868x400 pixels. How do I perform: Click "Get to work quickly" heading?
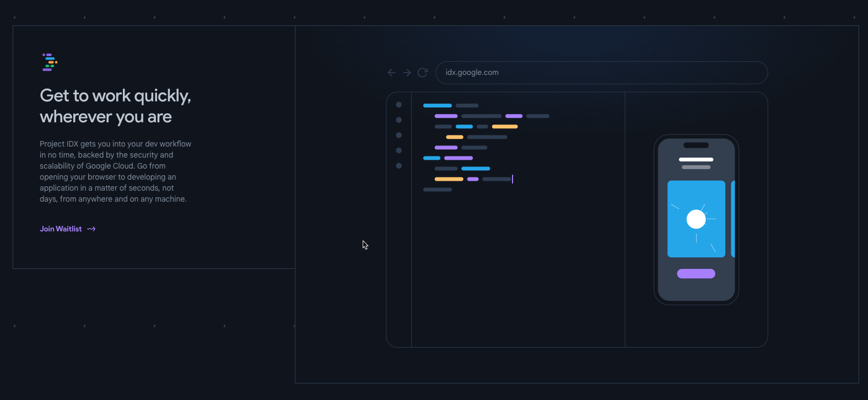click(x=115, y=106)
